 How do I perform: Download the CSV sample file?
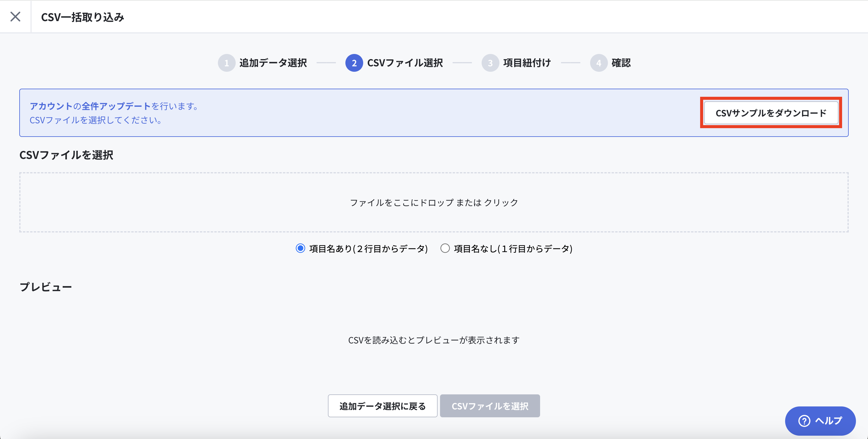(771, 113)
